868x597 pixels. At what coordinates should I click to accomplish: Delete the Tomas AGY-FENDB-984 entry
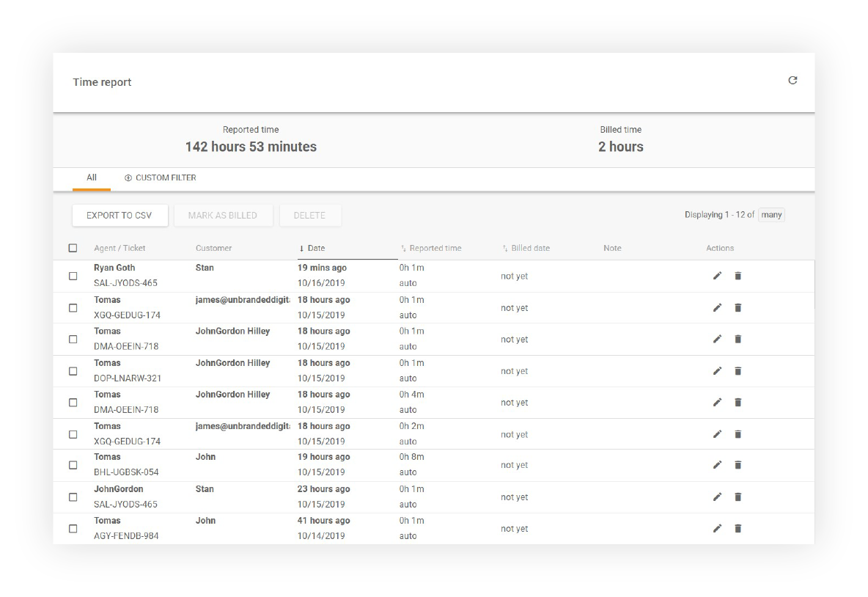(x=738, y=528)
